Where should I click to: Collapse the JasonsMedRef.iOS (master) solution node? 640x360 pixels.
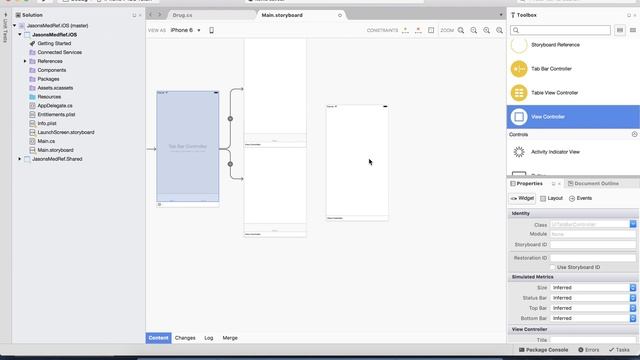tap(14, 26)
